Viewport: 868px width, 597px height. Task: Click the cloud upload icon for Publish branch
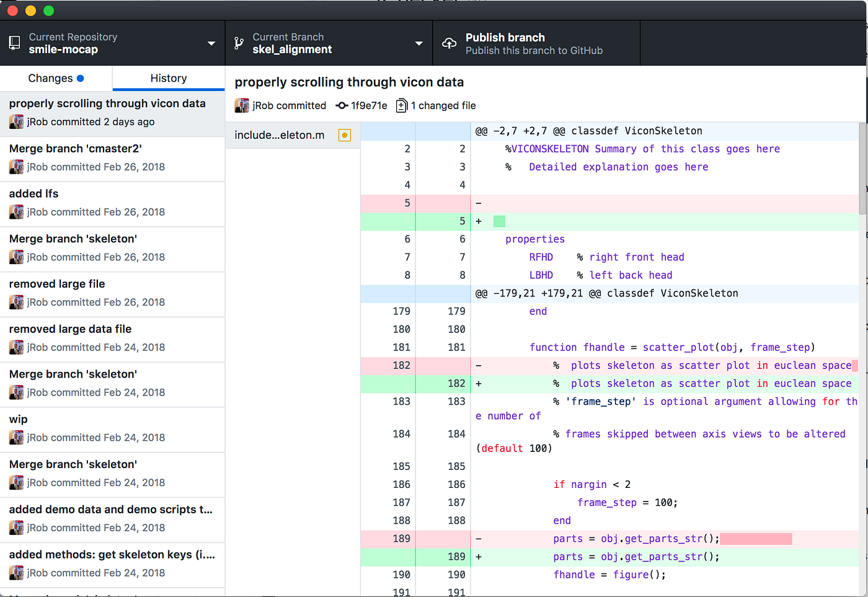[x=449, y=43]
